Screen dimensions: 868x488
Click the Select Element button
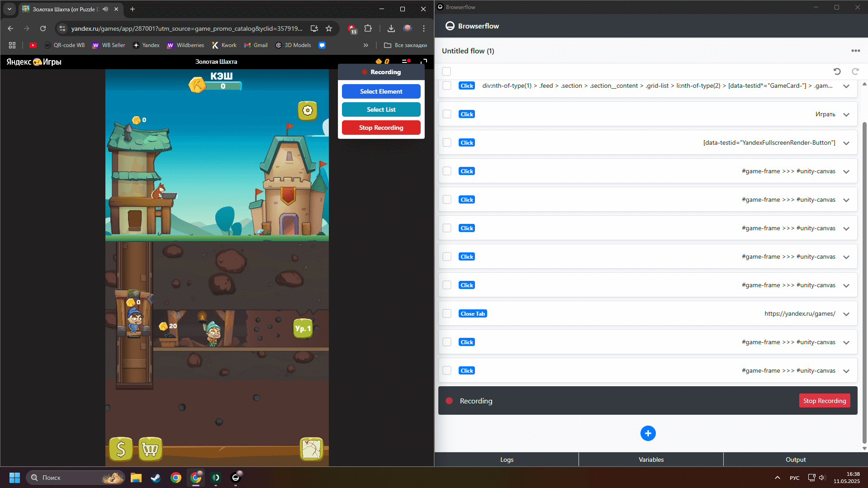pos(381,91)
